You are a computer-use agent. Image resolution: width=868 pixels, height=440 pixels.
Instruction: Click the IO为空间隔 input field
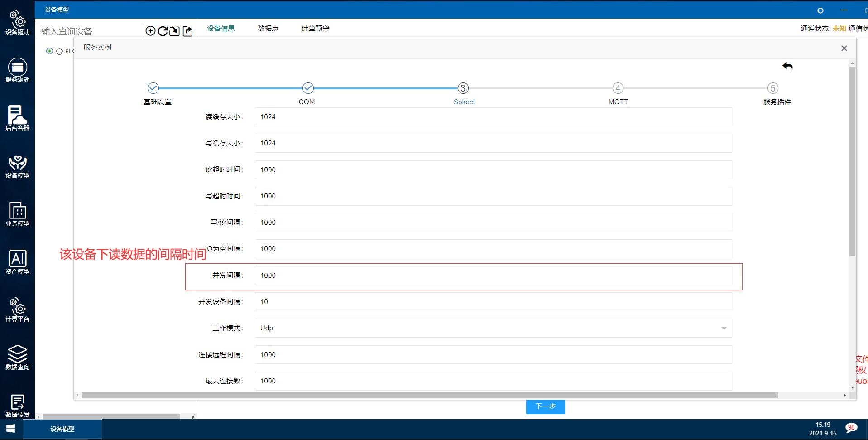493,249
